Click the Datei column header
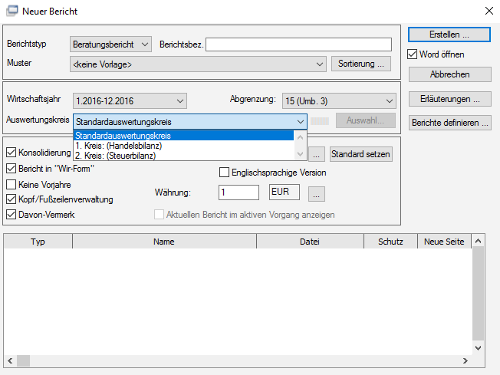 tap(310, 241)
